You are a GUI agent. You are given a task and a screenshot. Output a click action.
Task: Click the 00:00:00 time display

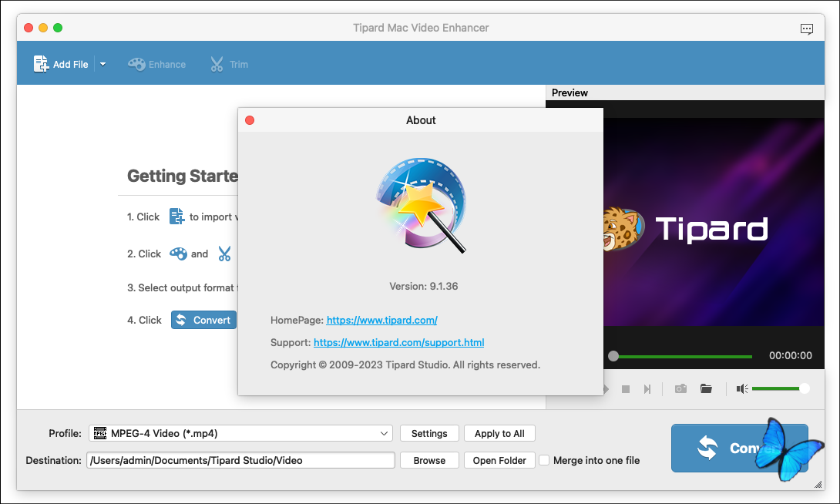(x=790, y=355)
